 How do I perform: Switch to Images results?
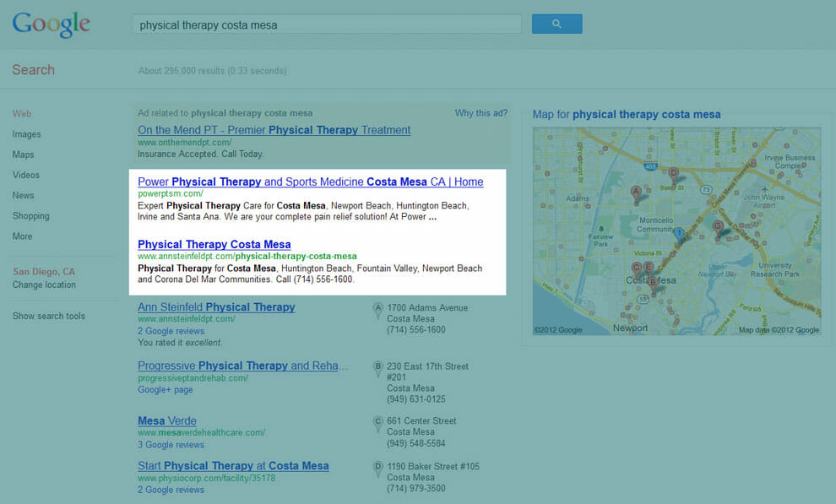pyautogui.click(x=27, y=134)
